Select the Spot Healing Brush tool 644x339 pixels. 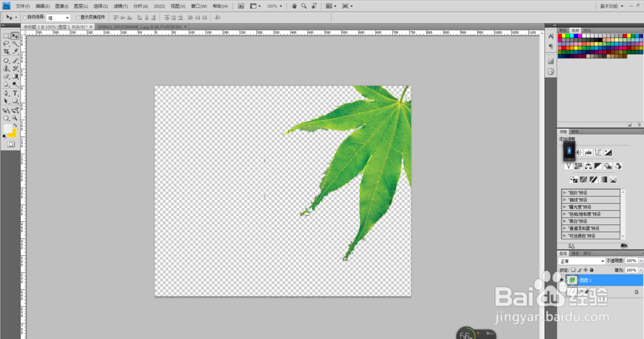click(x=6, y=60)
